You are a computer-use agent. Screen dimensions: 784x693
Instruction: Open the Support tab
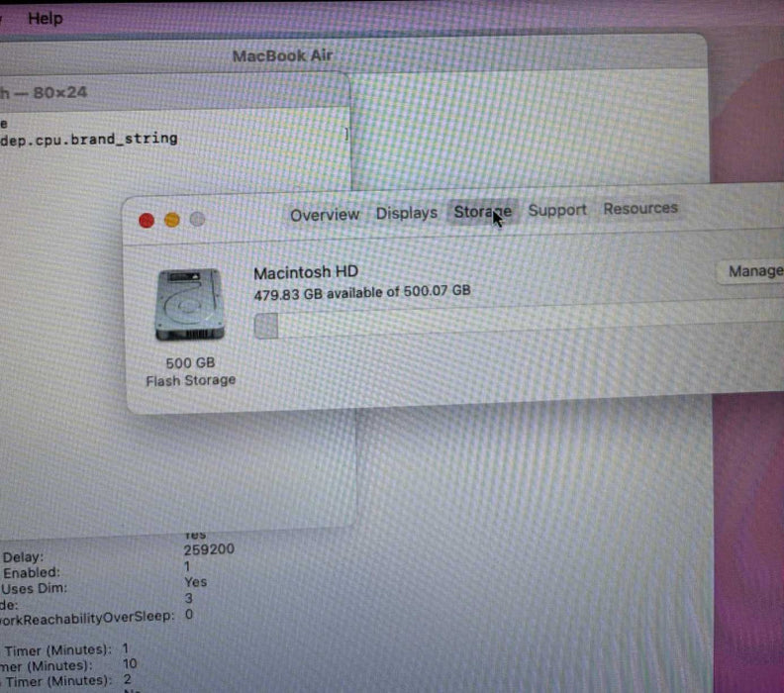(x=557, y=210)
